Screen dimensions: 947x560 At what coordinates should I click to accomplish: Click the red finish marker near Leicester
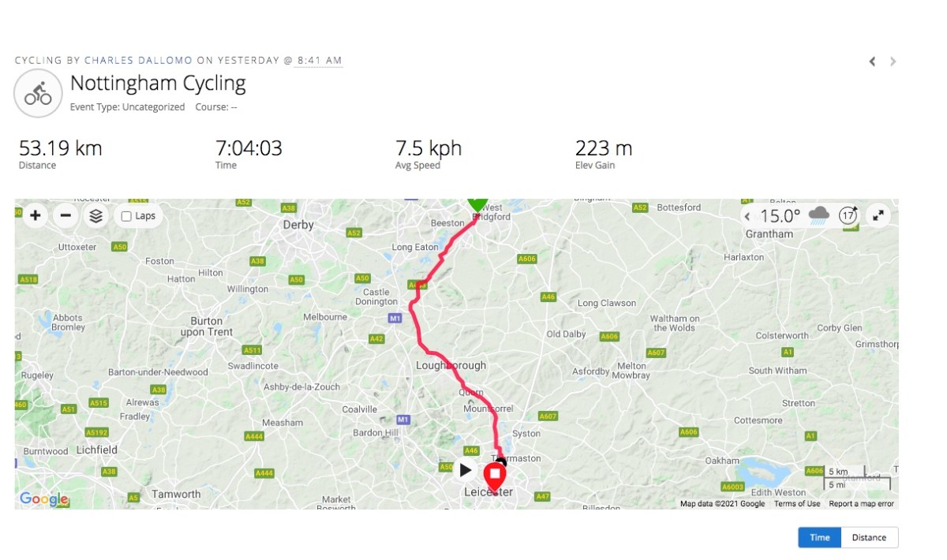pos(493,476)
